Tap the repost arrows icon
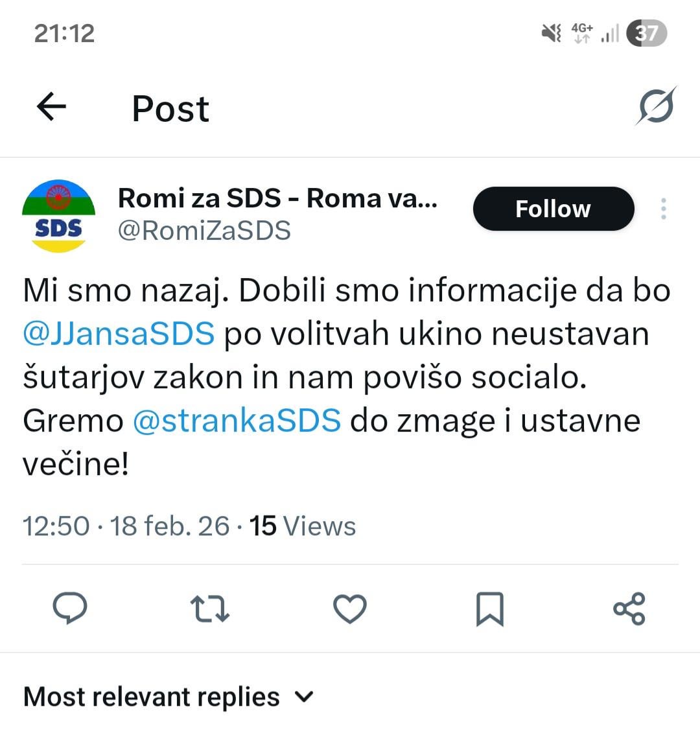The height and width of the screenshot is (735, 700). click(210, 609)
